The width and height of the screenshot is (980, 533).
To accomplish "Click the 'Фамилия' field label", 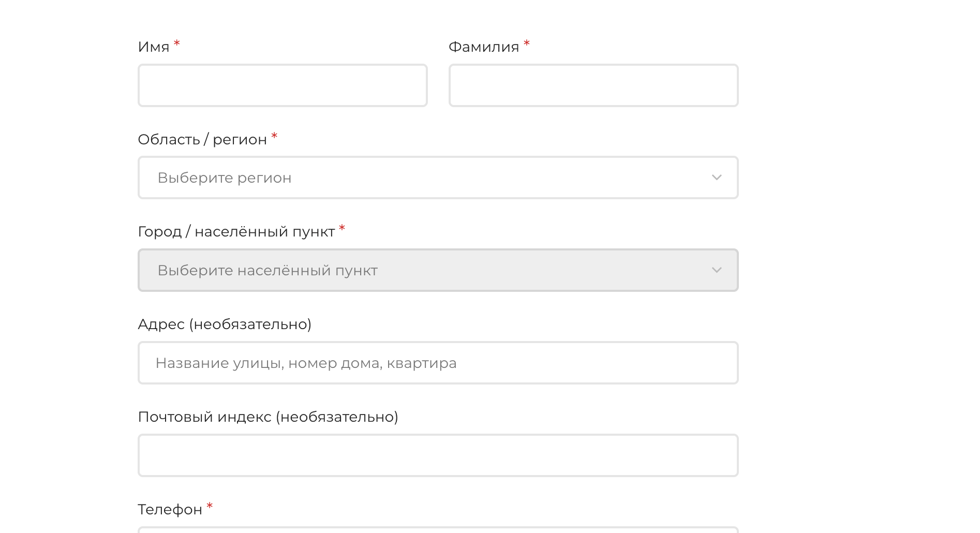I will [483, 47].
